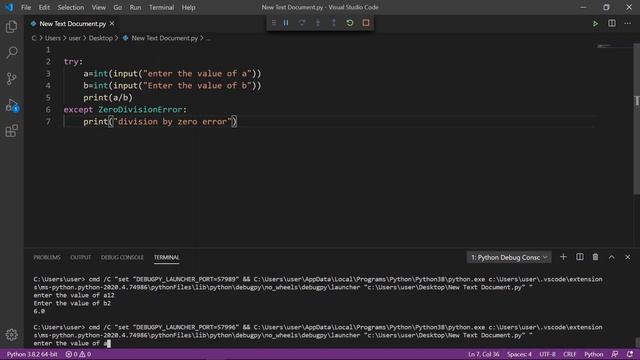Image resolution: width=640 pixels, height=360 pixels.
Task: Open the feedback icon in status bar
Action: pos(615,354)
